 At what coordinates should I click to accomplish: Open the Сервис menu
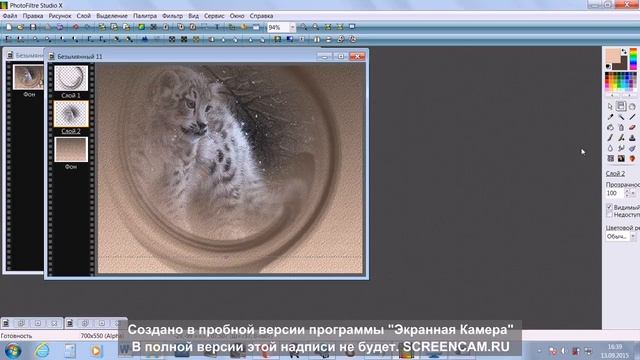click(x=214, y=16)
